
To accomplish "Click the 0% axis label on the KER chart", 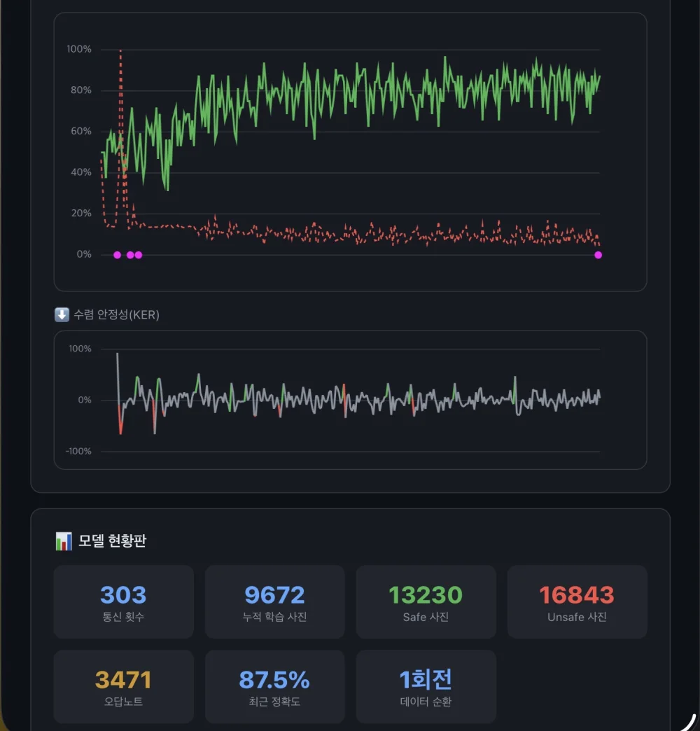I will point(85,400).
